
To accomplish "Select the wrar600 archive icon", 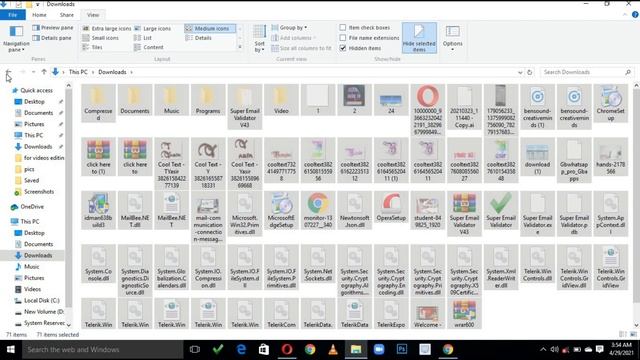I will [464, 313].
